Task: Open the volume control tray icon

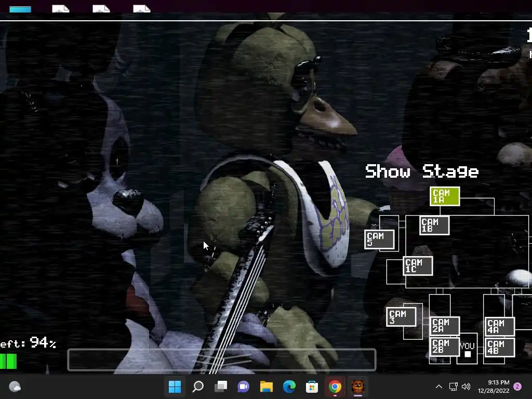Action: click(x=466, y=387)
